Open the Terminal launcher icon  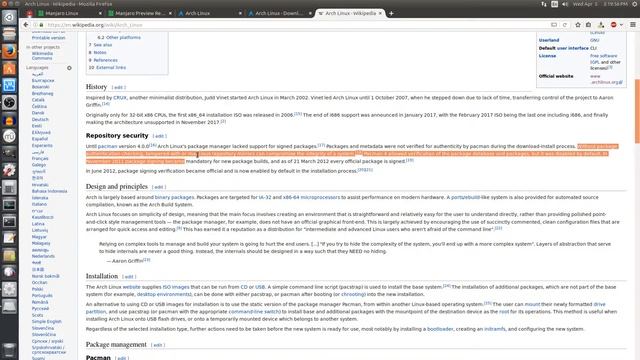(x=9, y=222)
